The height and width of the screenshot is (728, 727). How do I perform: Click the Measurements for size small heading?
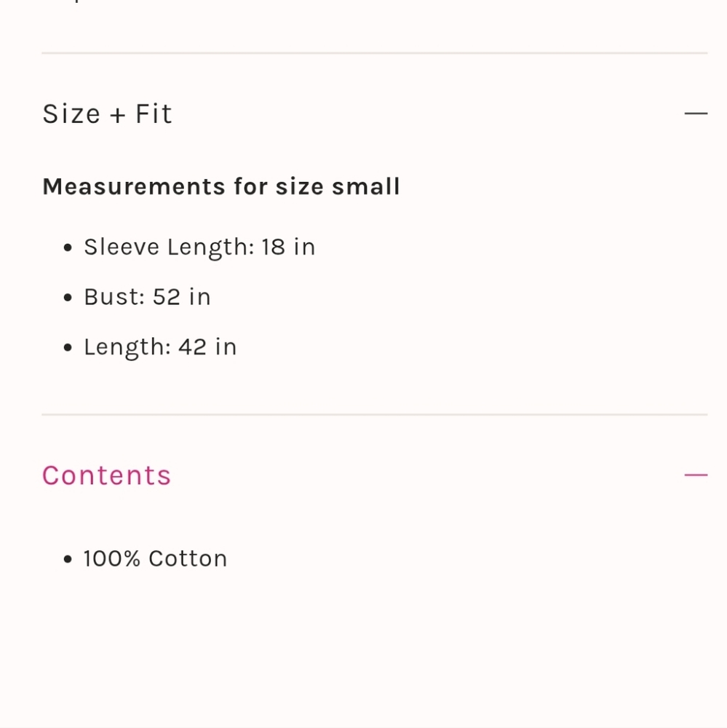221,186
